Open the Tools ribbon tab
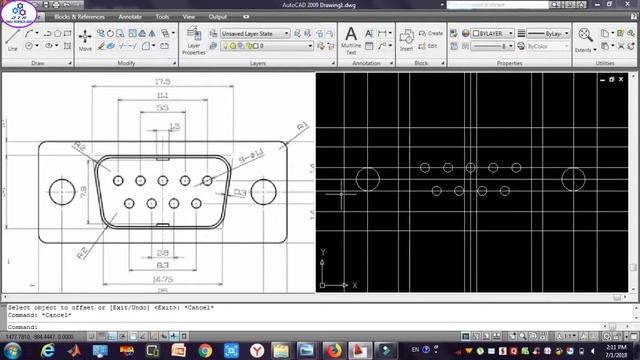The height and width of the screenshot is (360, 640). click(162, 17)
